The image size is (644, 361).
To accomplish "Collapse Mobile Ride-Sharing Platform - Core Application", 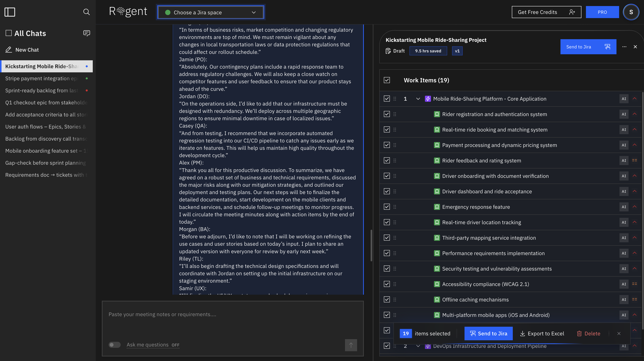I will pos(418,99).
